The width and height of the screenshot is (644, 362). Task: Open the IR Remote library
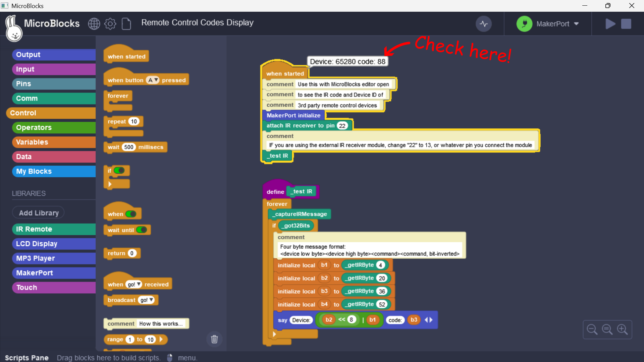point(54,229)
